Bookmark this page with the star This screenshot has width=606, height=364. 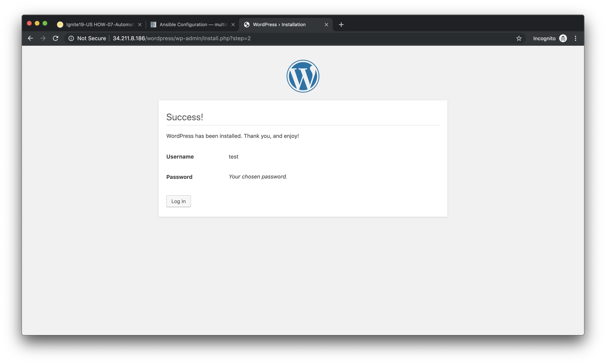point(519,38)
